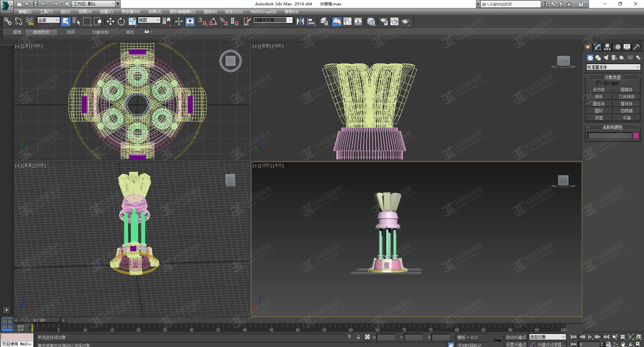Open the 工作区: 默认 workspace dropdown
The width and height of the screenshot is (644, 347).
pos(94,4)
